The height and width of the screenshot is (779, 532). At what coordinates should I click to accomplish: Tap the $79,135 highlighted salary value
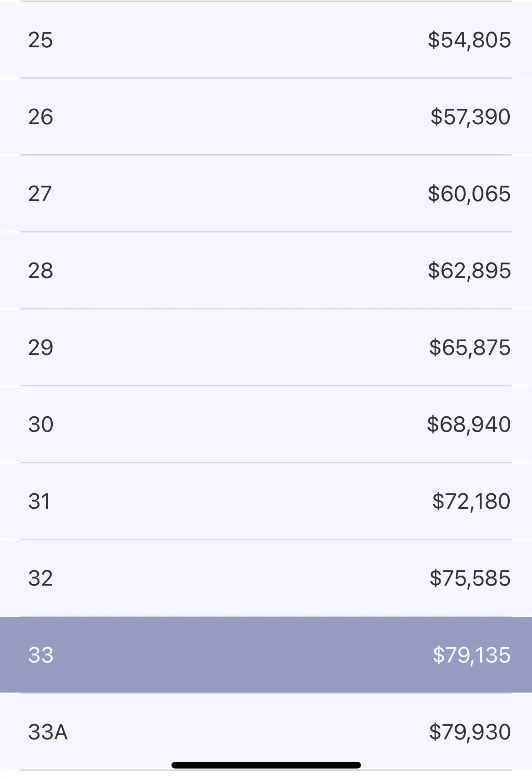pyautogui.click(x=472, y=655)
